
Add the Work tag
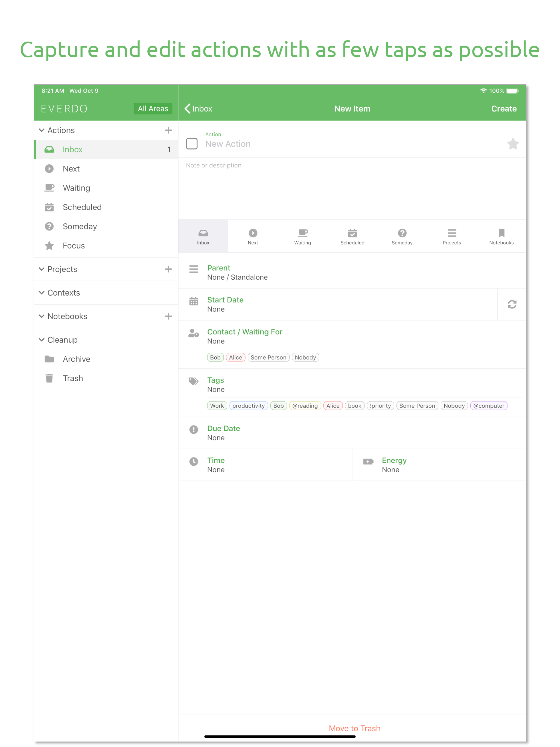[217, 405]
